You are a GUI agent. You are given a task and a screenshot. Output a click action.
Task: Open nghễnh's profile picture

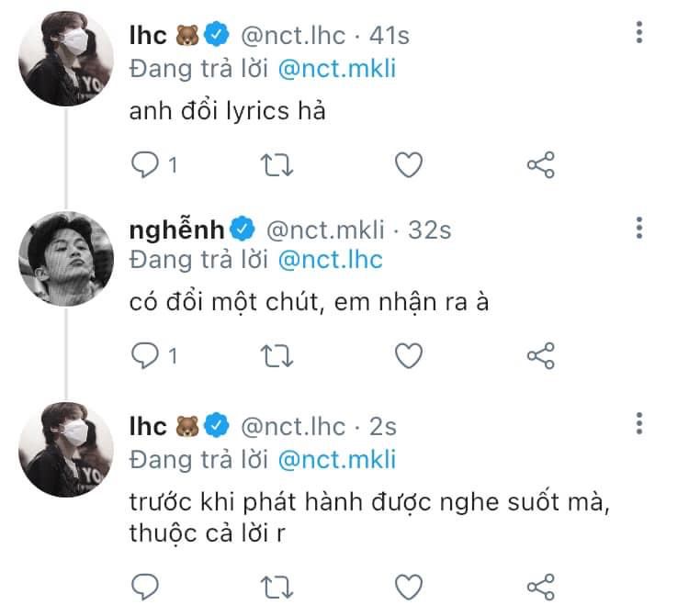pyautogui.click(x=66, y=257)
